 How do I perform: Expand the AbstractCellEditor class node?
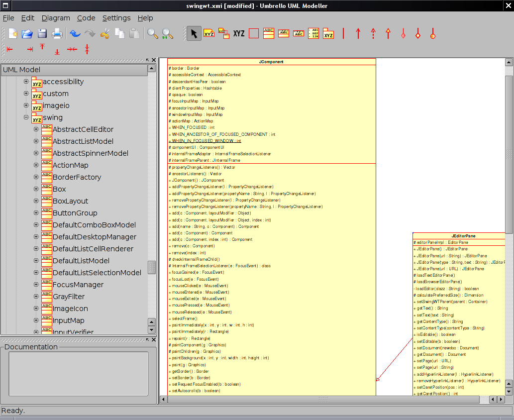pyautogui.click(x=36, y=129)
